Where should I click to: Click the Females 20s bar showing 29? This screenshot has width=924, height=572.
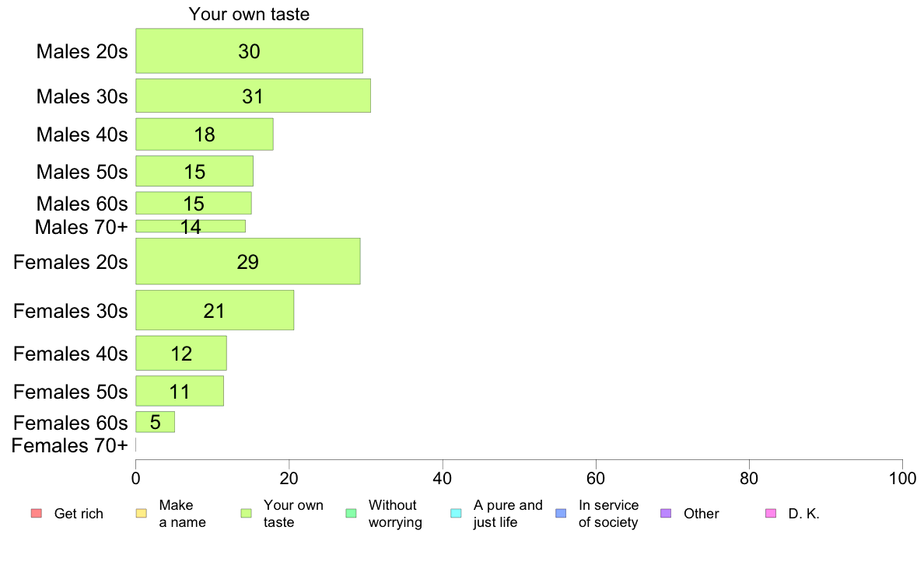coord(247,261)
